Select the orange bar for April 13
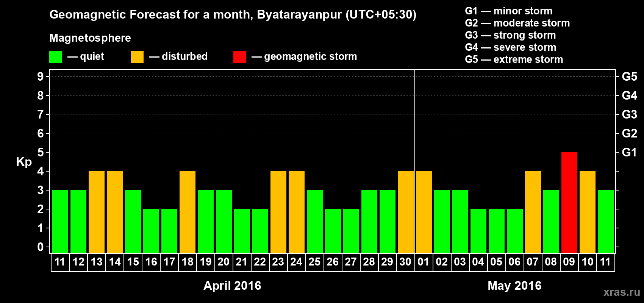 (97, 212)
